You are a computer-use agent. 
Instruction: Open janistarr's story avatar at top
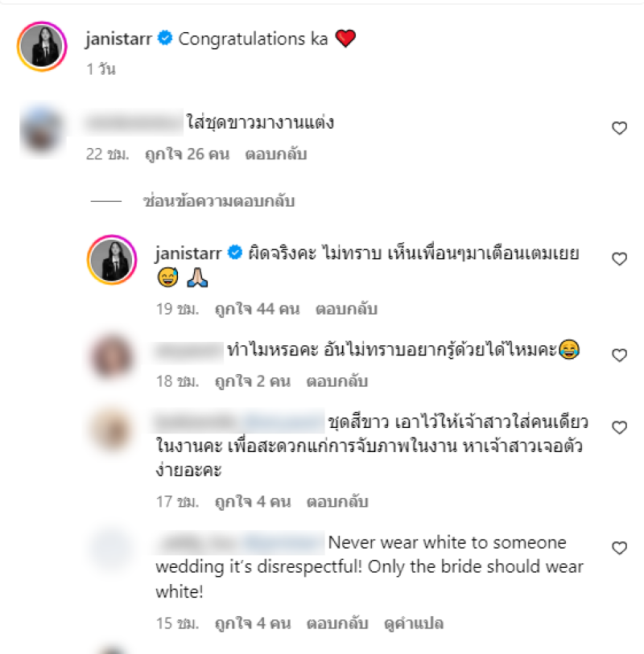tap(42, 47)
